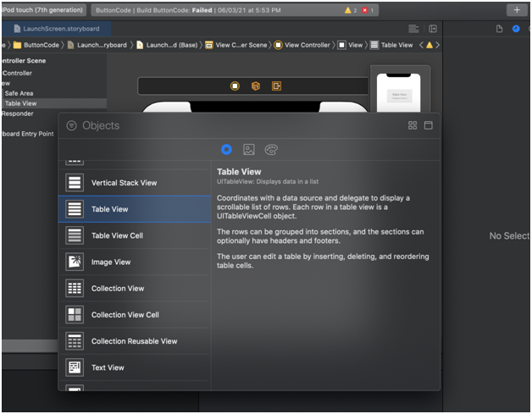Switch the library to grid view icon
Image resolution: width=532 pixels, height=414 pixels.
(x=413, y=125)
